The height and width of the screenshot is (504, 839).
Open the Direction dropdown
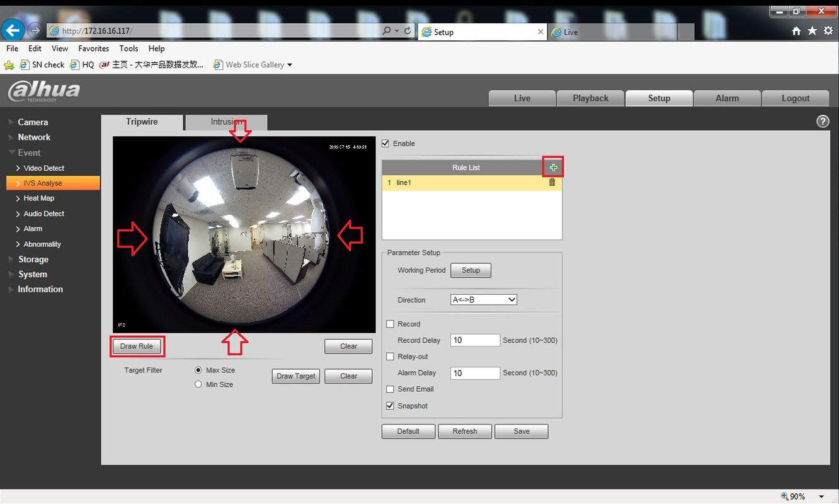(x=484, y=300)
